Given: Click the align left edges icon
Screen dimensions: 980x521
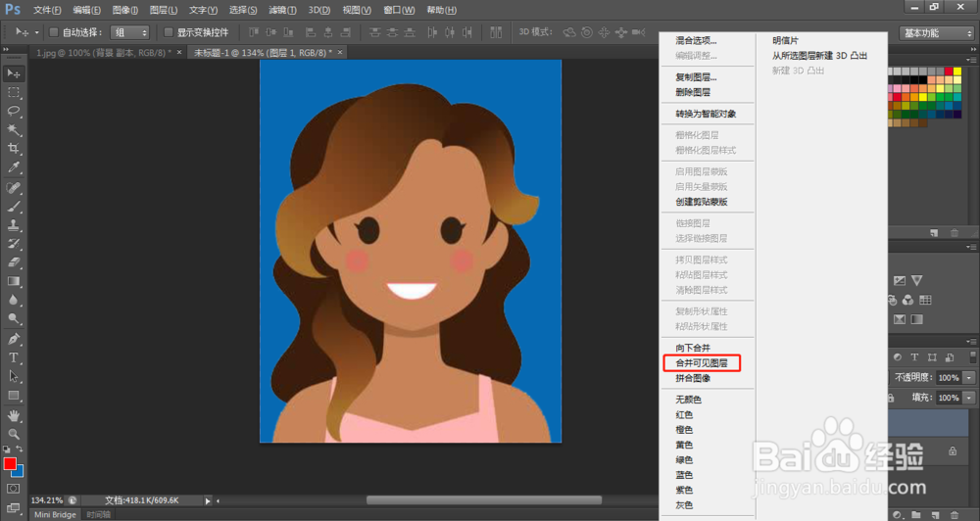Looking at the screenshot, I should [311, 32].
